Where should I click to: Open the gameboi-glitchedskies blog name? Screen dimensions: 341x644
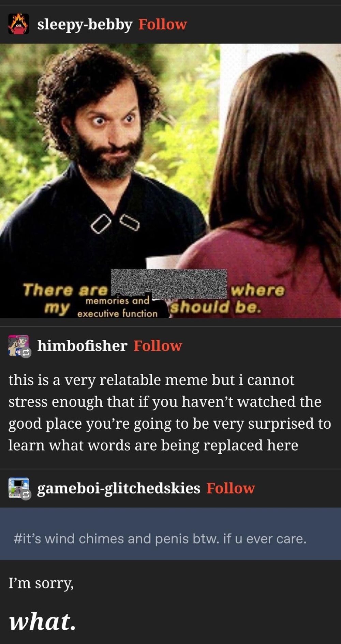[x=119, y=488]
